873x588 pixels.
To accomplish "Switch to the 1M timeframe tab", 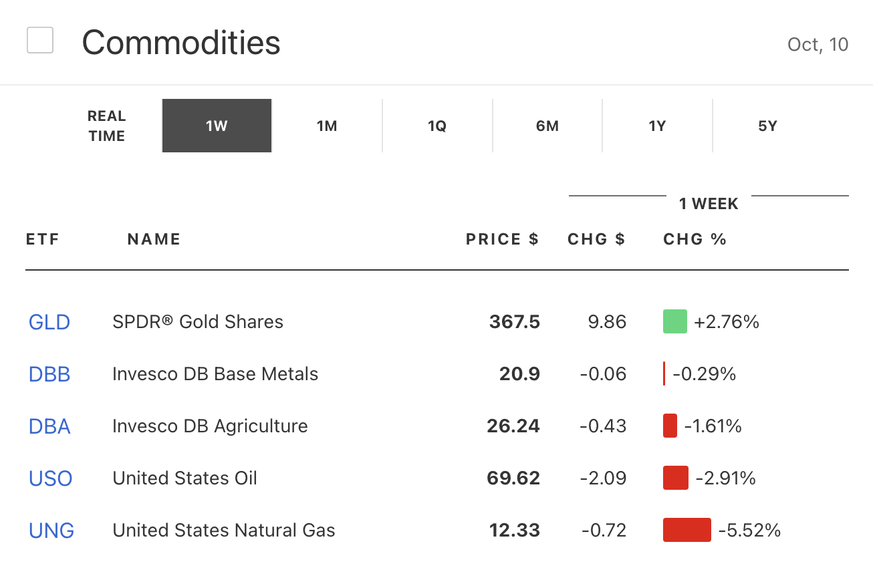I will pyautogui.click(x=327, y=126).
